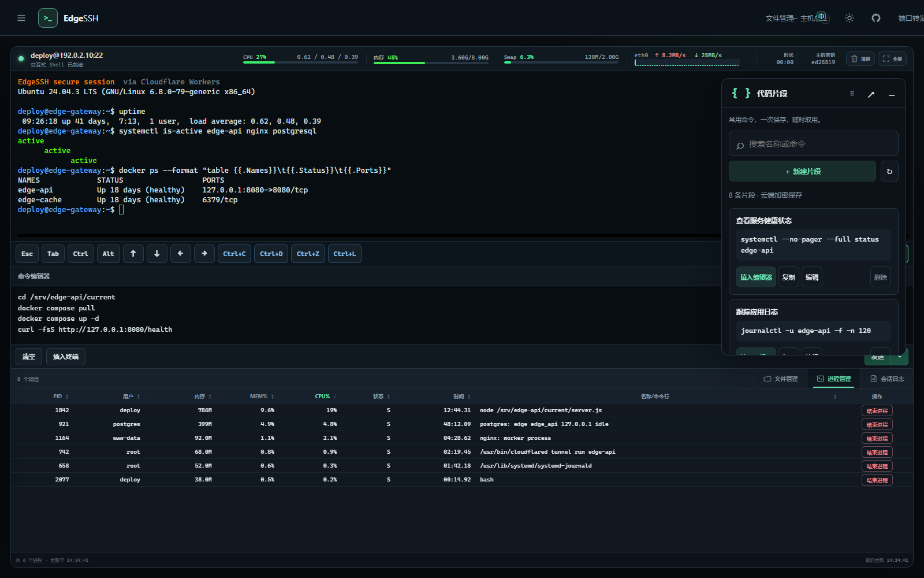Sort processes by PID column

tap(61, 397)
